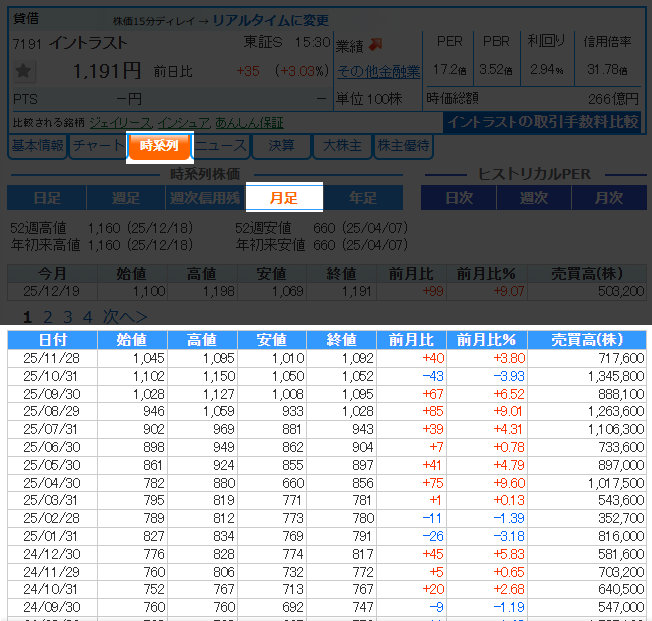652x621 pixels.
Task: Click the 1,191円 current price
Action: (107, 71)
